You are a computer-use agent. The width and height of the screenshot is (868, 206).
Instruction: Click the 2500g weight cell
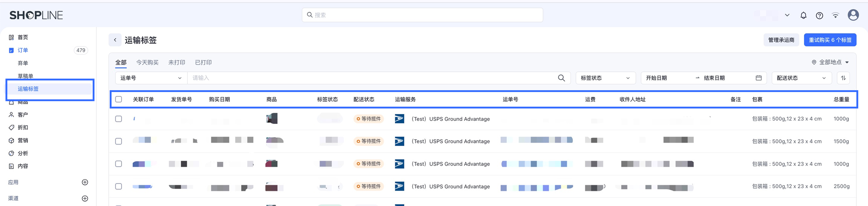point(841,186)
